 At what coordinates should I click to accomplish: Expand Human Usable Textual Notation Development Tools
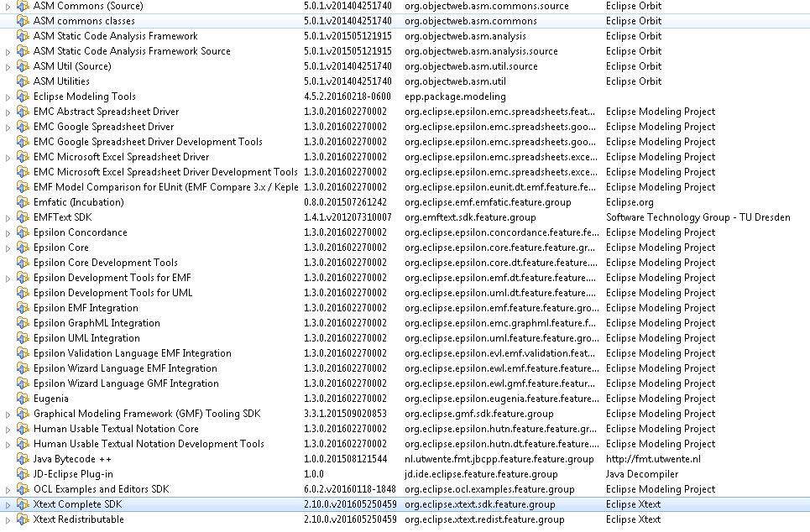(8, 445)
